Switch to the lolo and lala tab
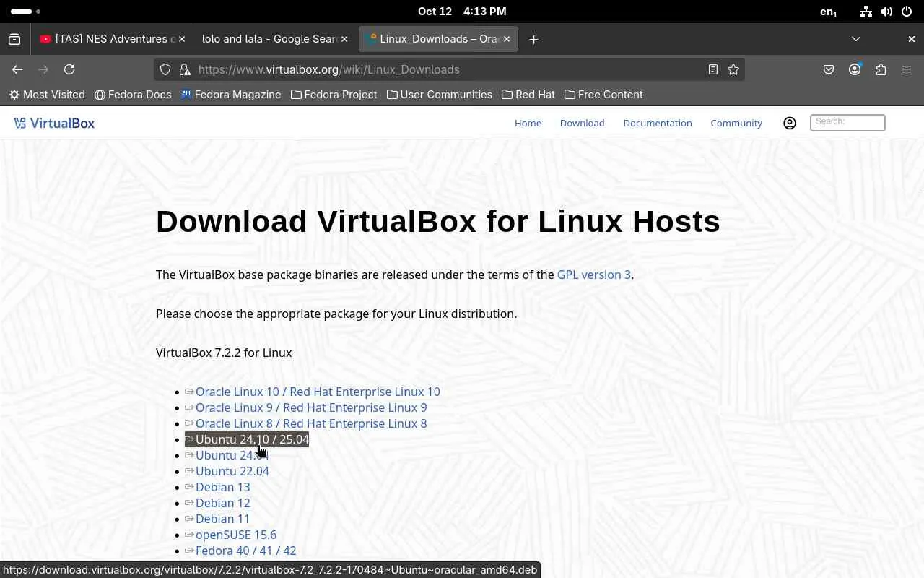The image size is (924, 578). coord(274,39)
